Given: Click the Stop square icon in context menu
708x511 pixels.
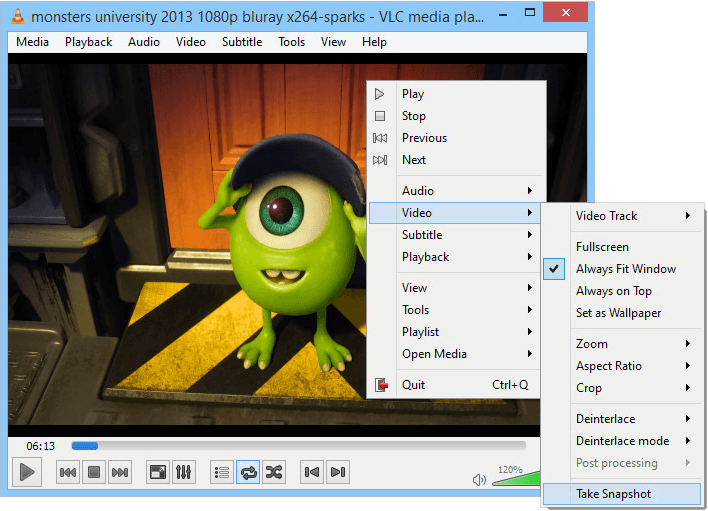Looking at the screenshot, I should point(380,116).
